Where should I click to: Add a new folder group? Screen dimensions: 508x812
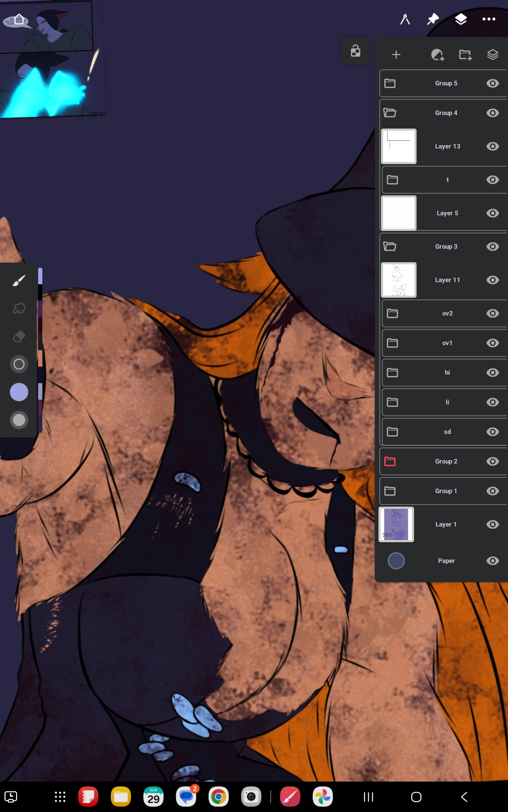465,55
